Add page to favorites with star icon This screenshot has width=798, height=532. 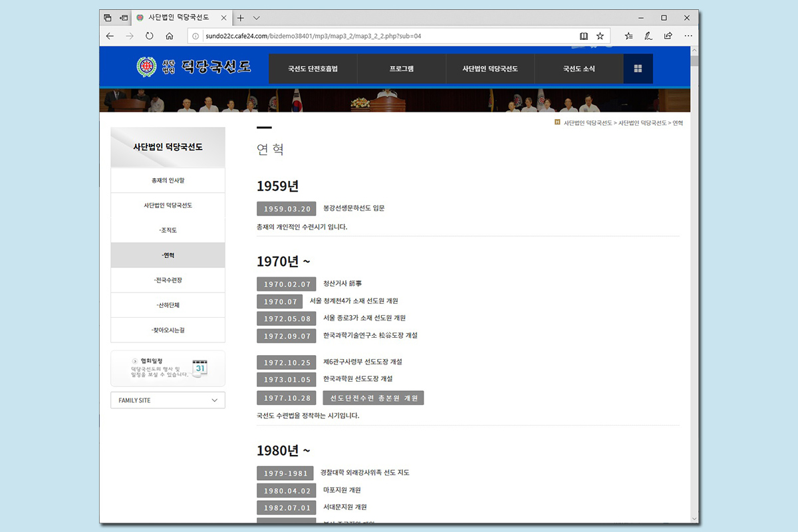point(600,36)
